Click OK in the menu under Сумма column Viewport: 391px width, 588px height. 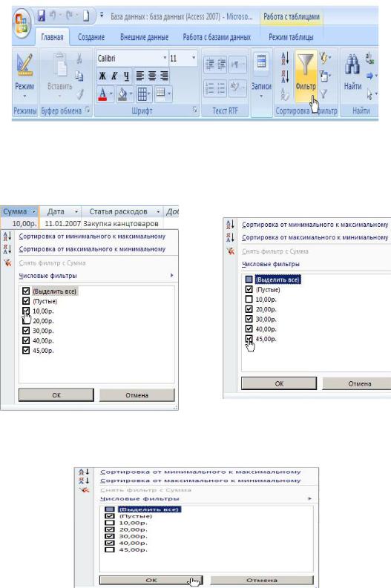56,395
